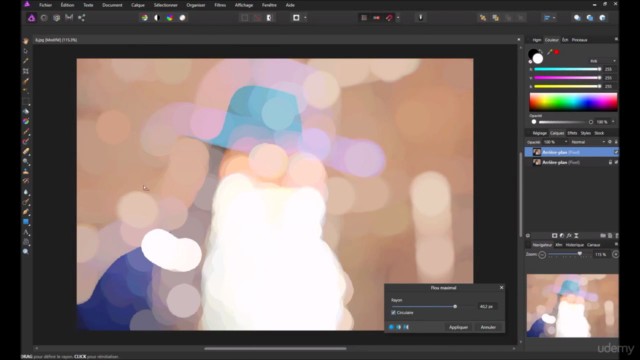
Task: Apply Auto Colours (rainbow circle icon)
Action: 170,18
